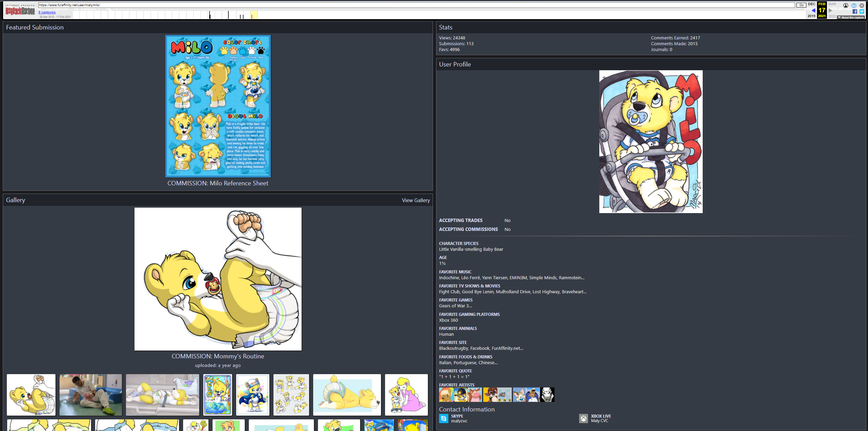
Task: Close the Wayback toolbar with the X icon
Action: coord(862,5)
